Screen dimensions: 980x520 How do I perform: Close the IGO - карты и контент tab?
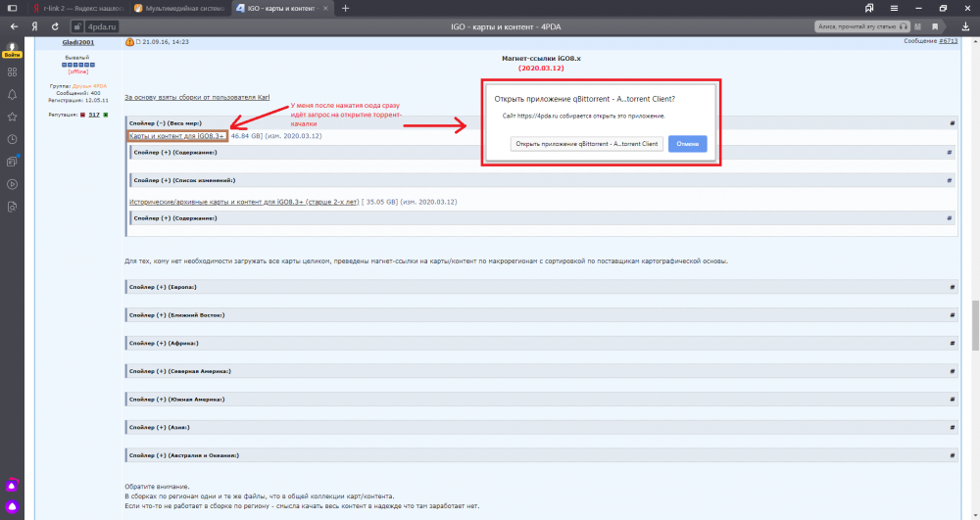coord(325,8)
